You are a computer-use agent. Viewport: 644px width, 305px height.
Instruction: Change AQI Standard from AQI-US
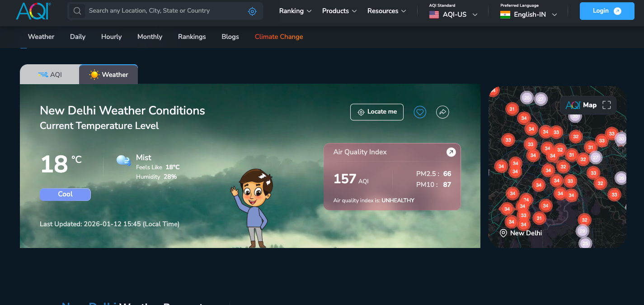pos(453,14)
